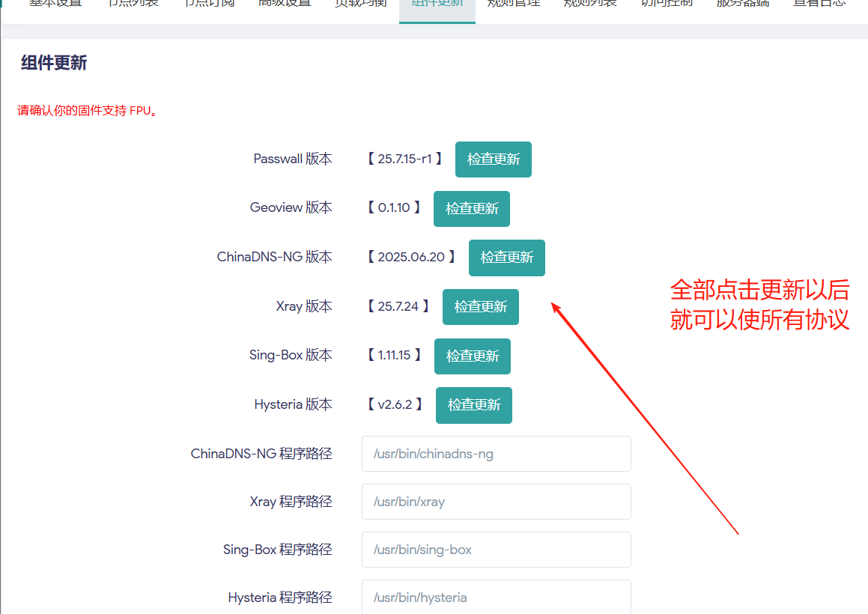Click the "Sing-Box 版本" label

pos(291,355)
